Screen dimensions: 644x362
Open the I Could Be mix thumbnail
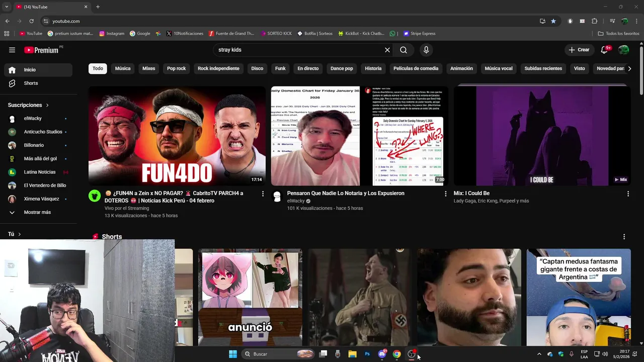click(x=542, y=136)
